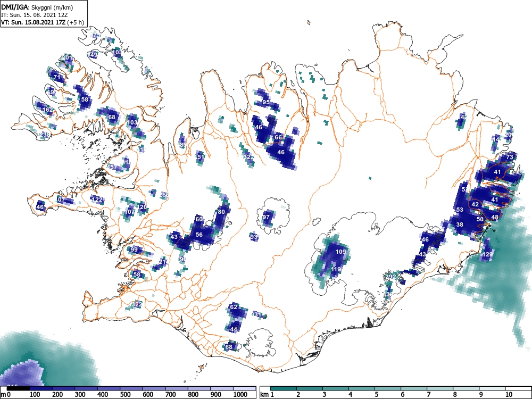
Task: Select the black legend segment between 0 and 100
Action: point(18,388)
